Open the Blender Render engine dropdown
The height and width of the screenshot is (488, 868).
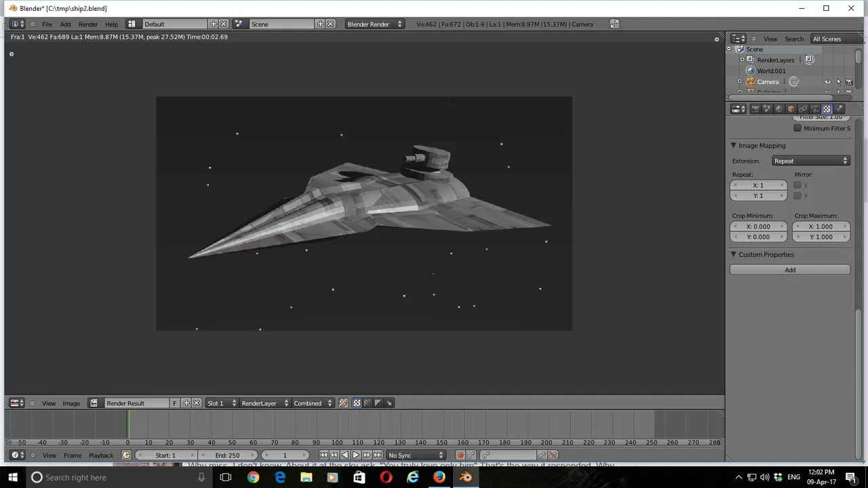[x=374, y=24]
